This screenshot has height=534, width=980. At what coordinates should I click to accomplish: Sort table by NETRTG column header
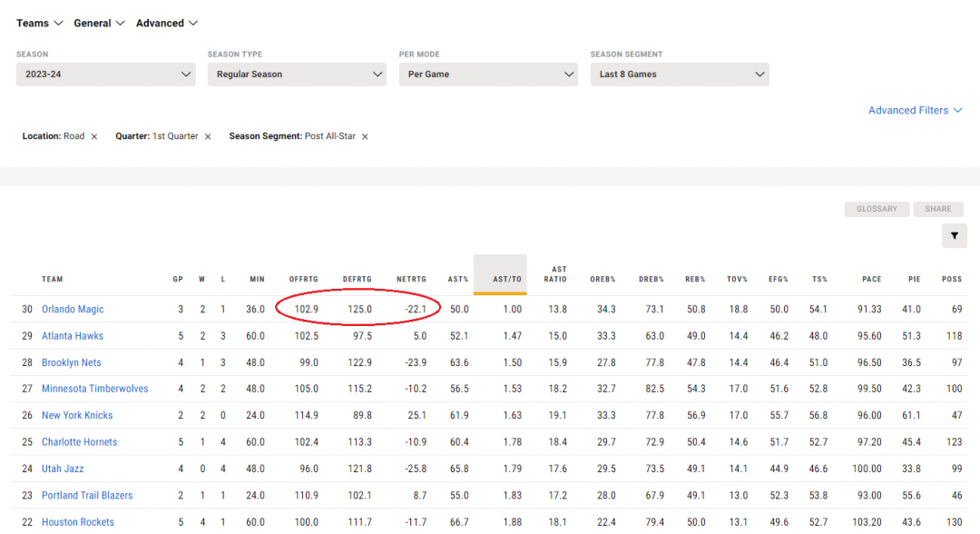pos(411,280)
